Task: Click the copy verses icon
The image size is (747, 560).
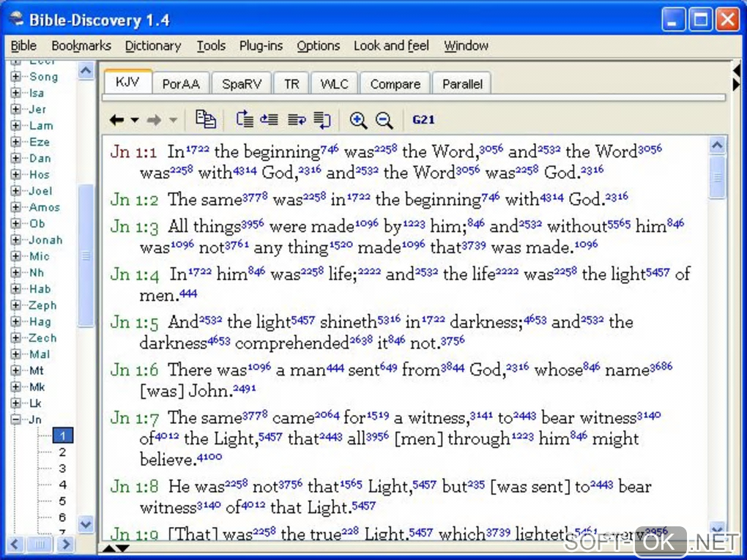Action: 206,120
